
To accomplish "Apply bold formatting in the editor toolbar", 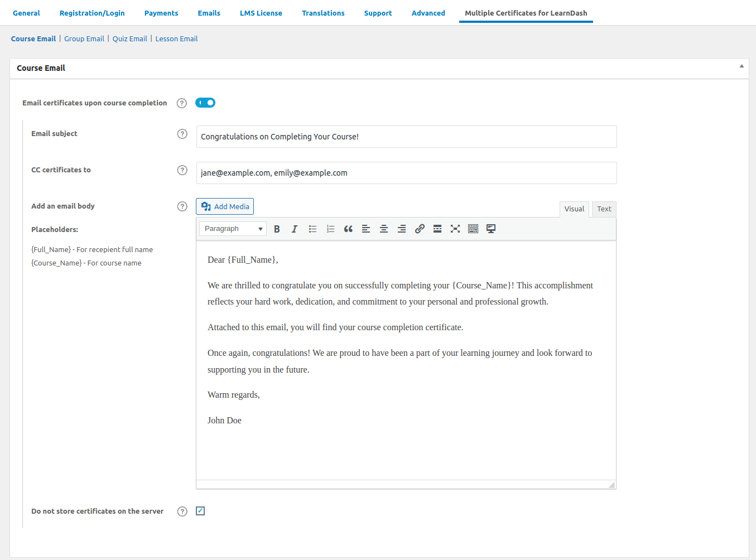I will coord(277,229).
